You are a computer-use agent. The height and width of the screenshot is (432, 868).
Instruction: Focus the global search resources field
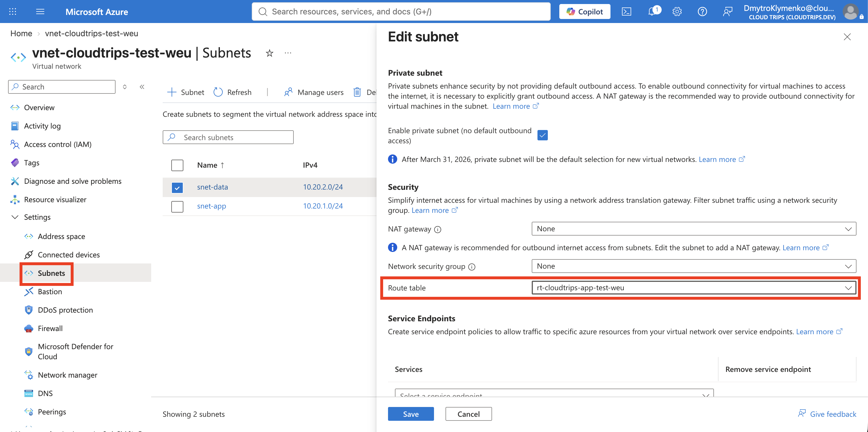[401, 12]
